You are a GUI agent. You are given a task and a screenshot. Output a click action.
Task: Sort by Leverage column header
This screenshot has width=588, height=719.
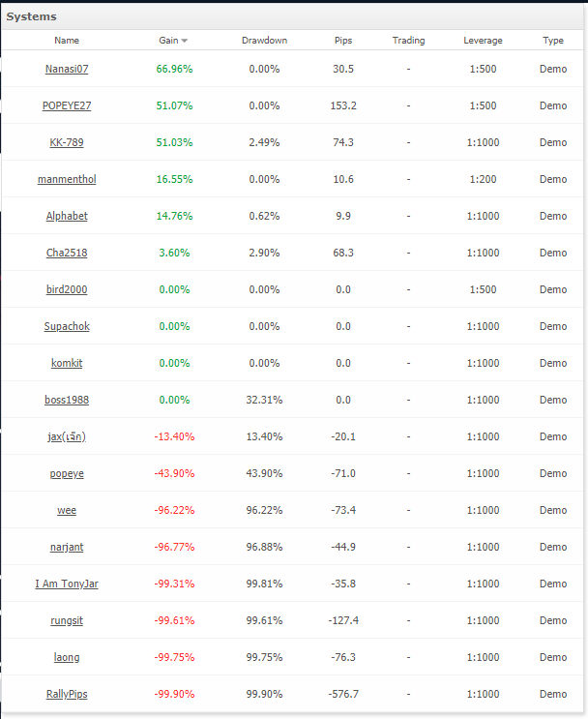pos(484,41)
